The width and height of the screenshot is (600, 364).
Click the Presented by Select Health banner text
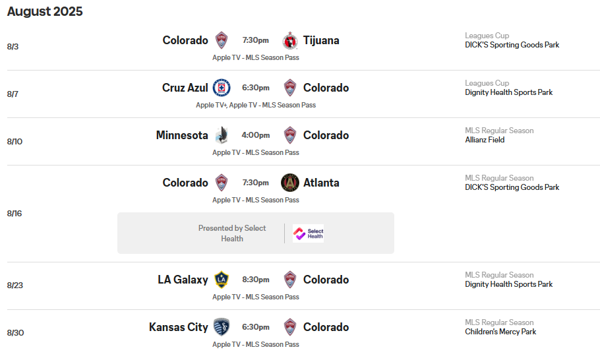pyautogui.click(x=232, y=233)
